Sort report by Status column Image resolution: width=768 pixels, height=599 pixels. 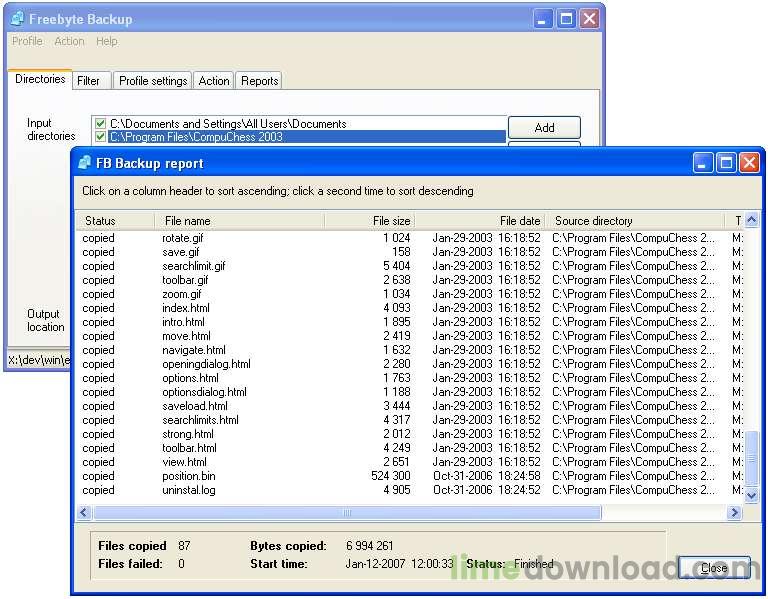click(x=116, y=221)
